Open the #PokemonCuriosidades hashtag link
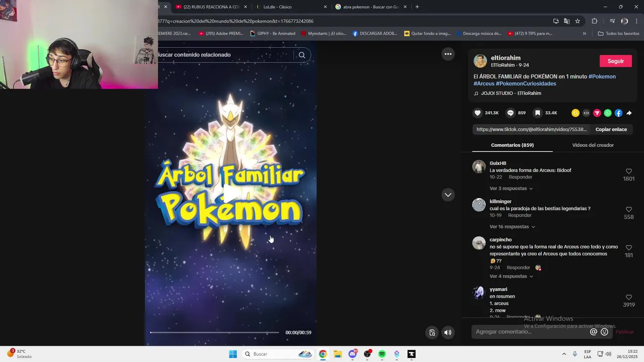The image size is (644, 362). 526,84
